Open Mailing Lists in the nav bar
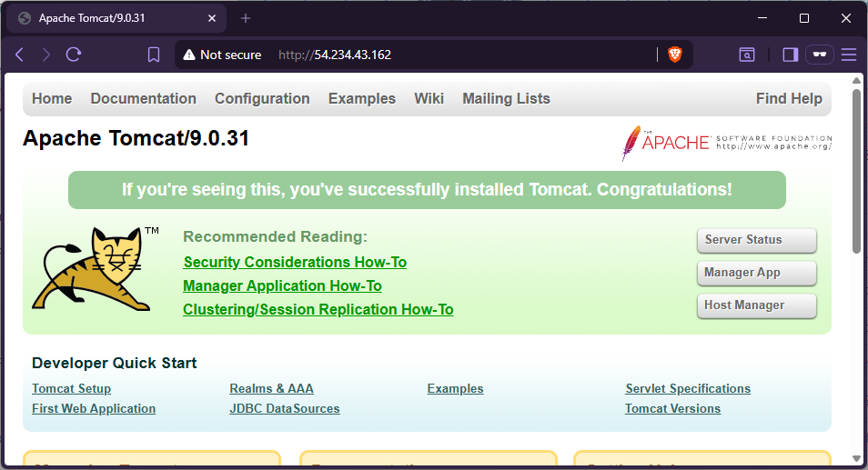Viewport: 868px width, 470px height. (x=507, y=98)
